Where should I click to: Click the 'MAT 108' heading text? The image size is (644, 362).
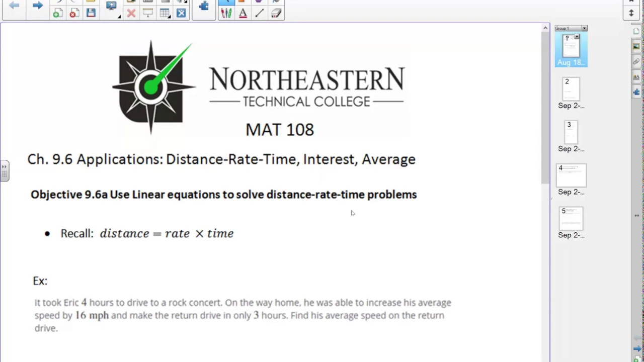[280, 130]
